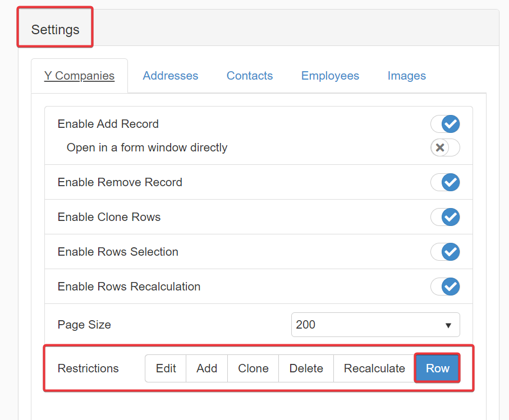The width and height of the screenshot is (509, 420).
Task: Switch off Enable Clone Rows
Action: 445,217
